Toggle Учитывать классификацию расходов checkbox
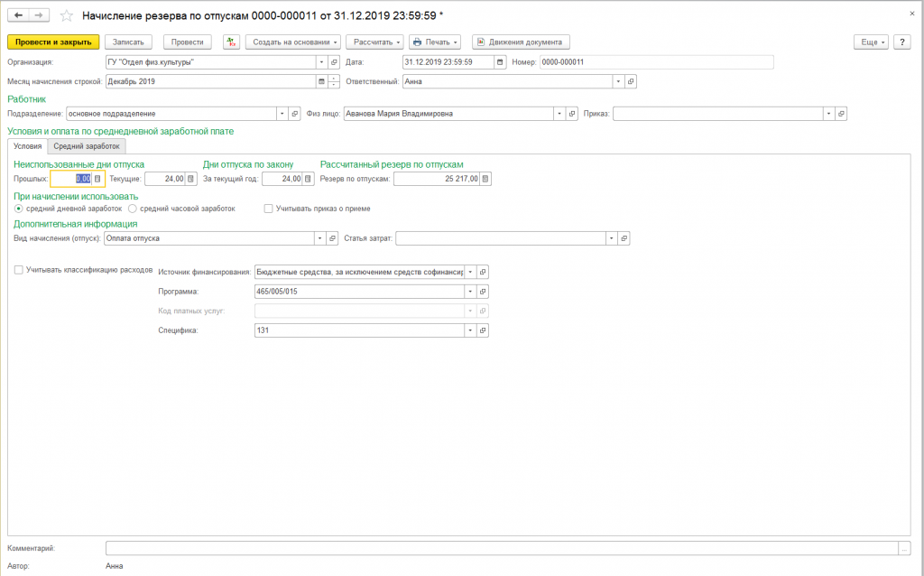 [19, 269]
